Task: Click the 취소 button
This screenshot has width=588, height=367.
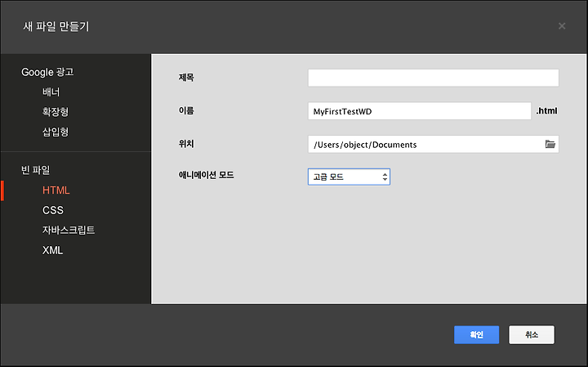Action: [x=532, y=335]
